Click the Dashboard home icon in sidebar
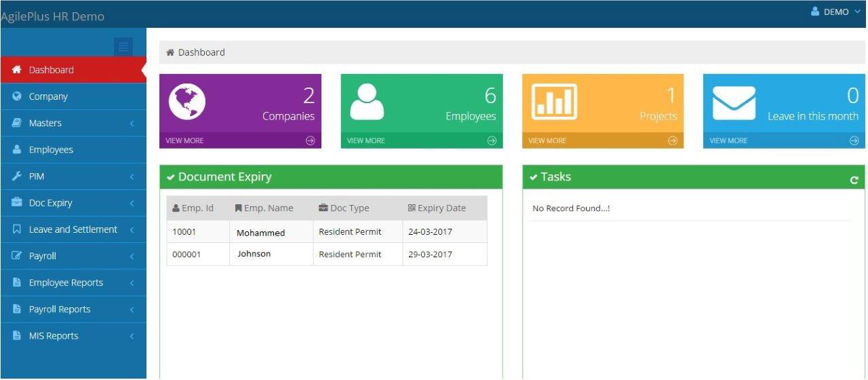This screenshot has height=380, width=868. (17, 70)
